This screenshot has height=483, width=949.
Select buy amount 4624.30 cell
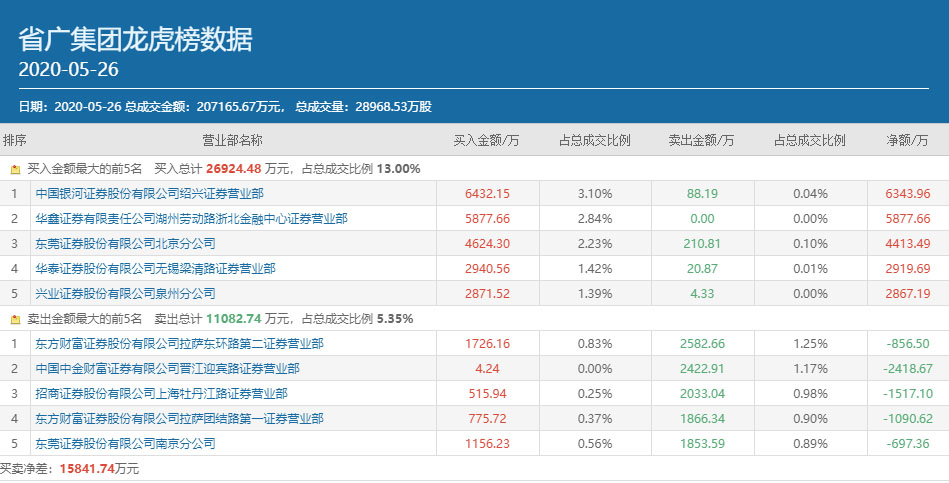click(x=487, y=244)
